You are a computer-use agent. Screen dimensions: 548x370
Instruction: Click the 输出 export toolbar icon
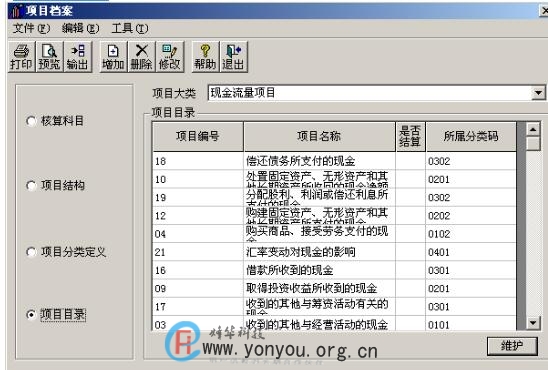(78, 57)
